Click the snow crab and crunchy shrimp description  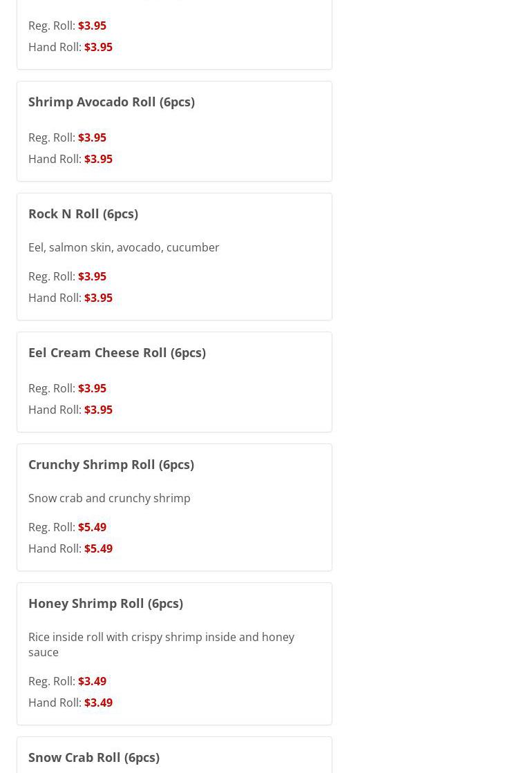tap(109, 498)
